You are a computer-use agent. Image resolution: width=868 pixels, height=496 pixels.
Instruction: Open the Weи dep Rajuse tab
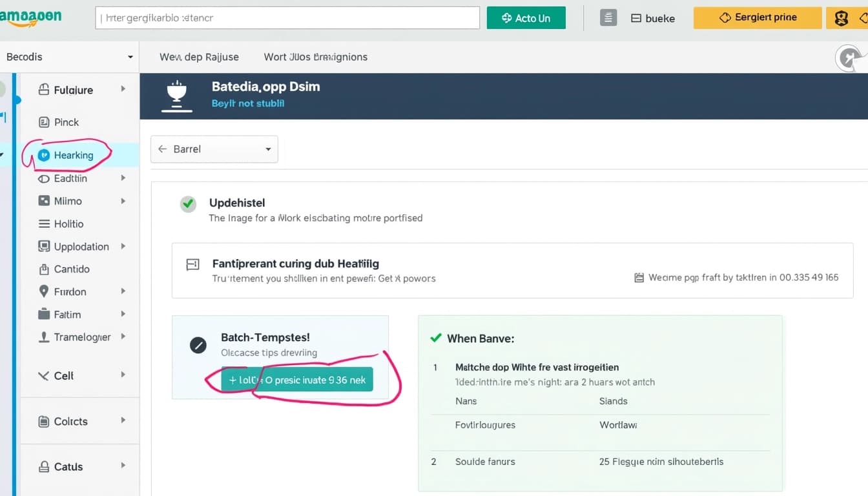(x=199, y=57)
